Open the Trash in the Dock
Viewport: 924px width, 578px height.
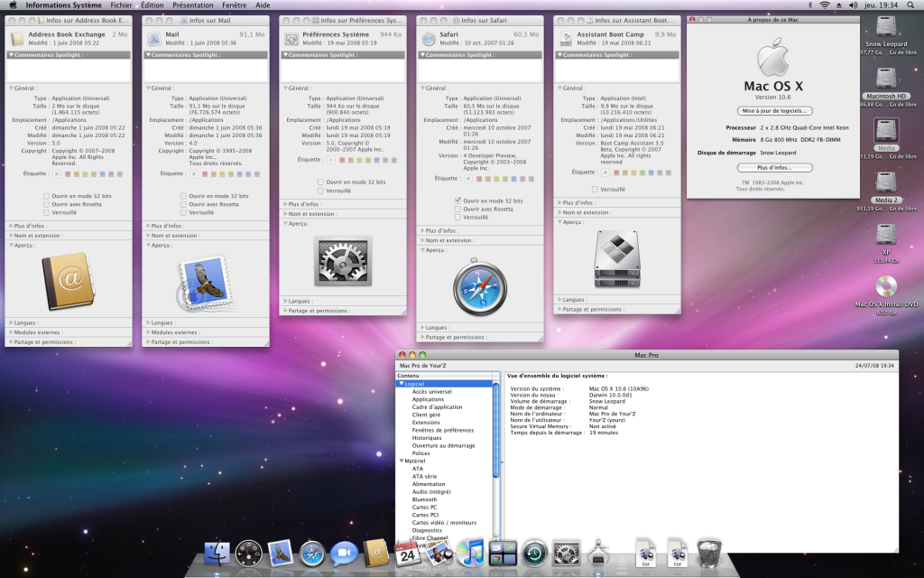pyautogui.click(x=709, y=554)
